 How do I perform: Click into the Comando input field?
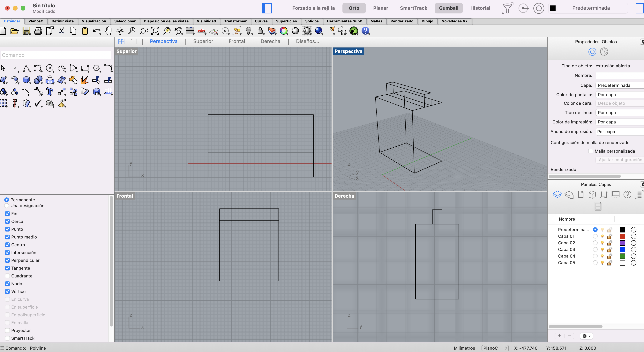pyautogui.click(x=56, y=55)
